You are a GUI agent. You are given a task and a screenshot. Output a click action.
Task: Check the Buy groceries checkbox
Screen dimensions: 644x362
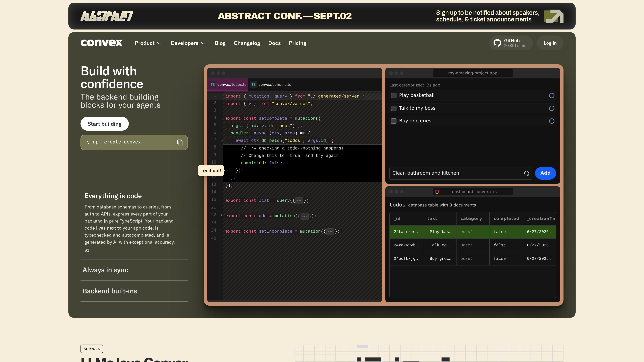pyautogui.click(x=394, y=121)
